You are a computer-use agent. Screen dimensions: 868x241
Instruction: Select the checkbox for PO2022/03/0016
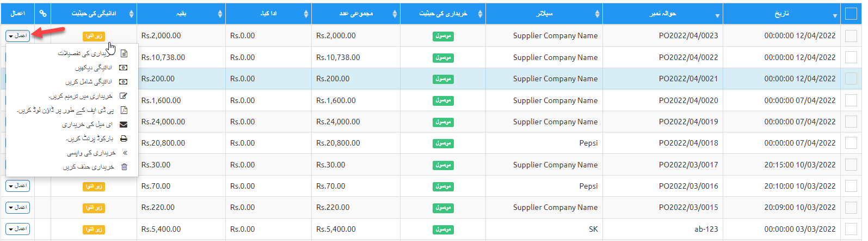(851, 186)
